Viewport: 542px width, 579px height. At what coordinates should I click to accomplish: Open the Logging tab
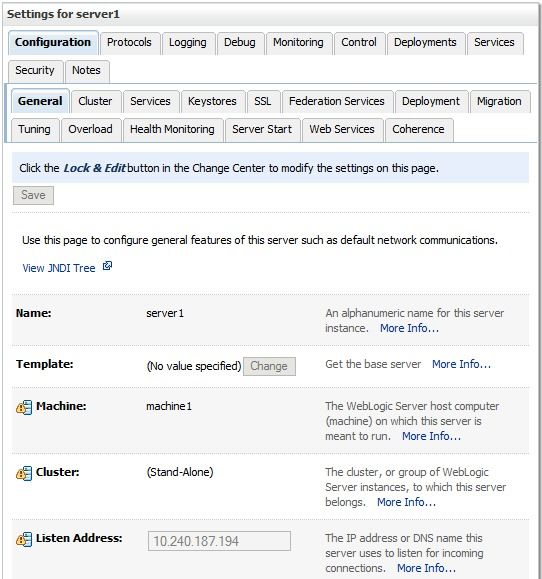(188, 43)
